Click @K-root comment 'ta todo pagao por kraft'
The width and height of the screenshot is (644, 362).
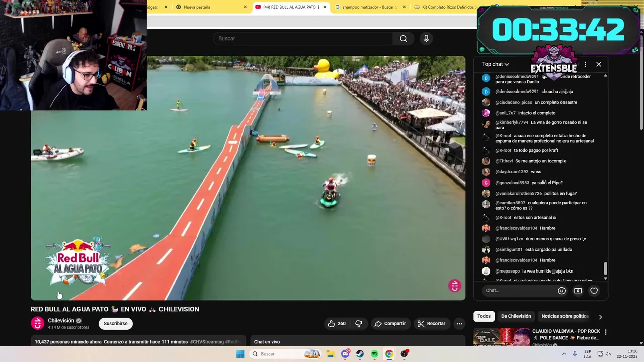pos(527,150)
